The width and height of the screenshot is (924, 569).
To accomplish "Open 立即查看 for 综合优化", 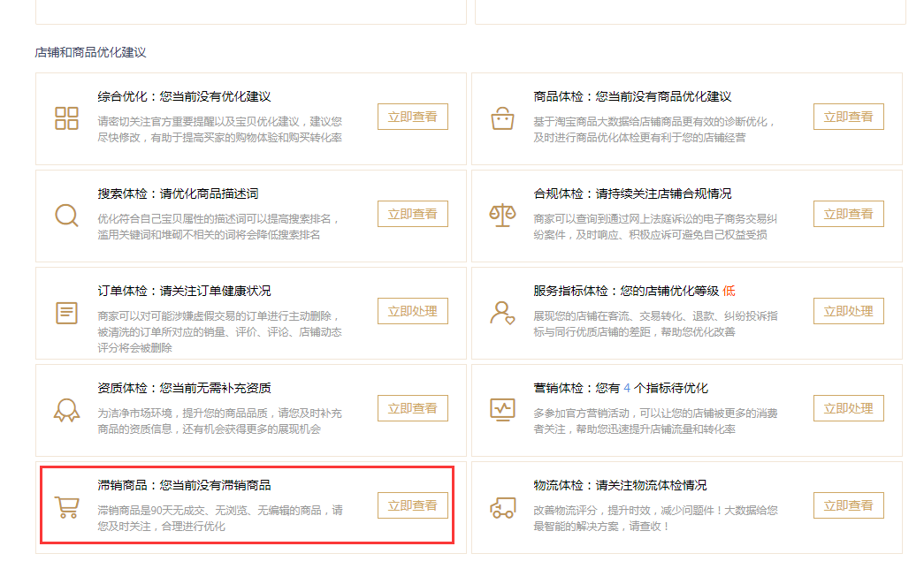I will [413, 117].
